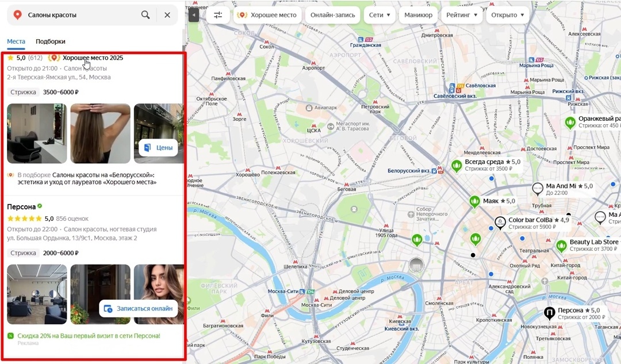Click the Цены button on photo
This screenshot has width=621, height=364.
[159, 148]
